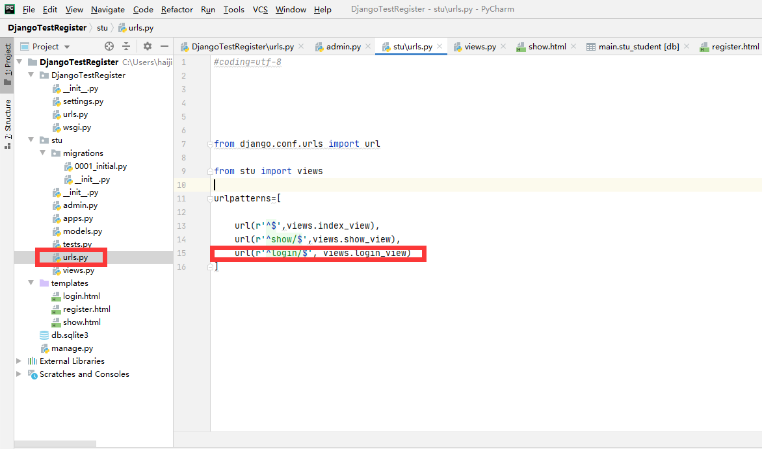Expand the External Libraries node
Image resolution: width=762 pixels, height=449 pixels.
tap(19, 361)
